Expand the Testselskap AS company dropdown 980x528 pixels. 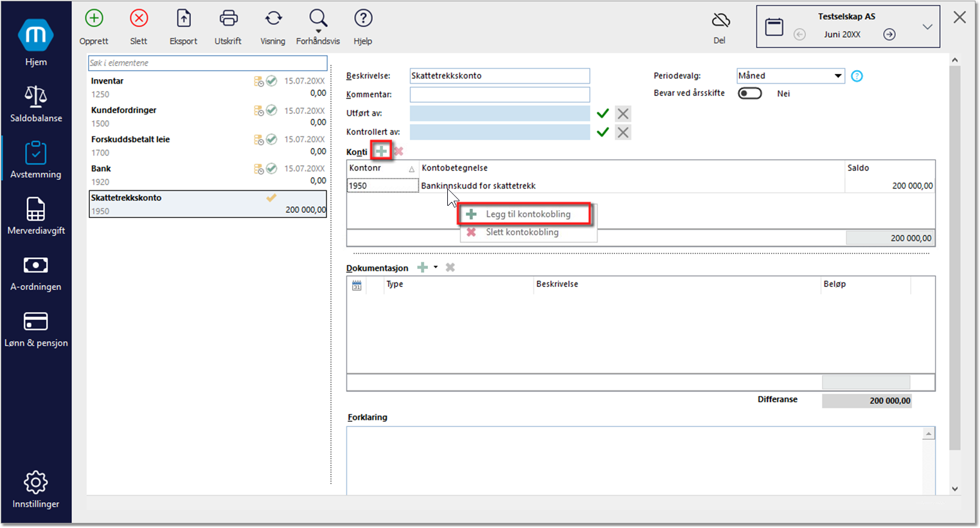point(927,27)
